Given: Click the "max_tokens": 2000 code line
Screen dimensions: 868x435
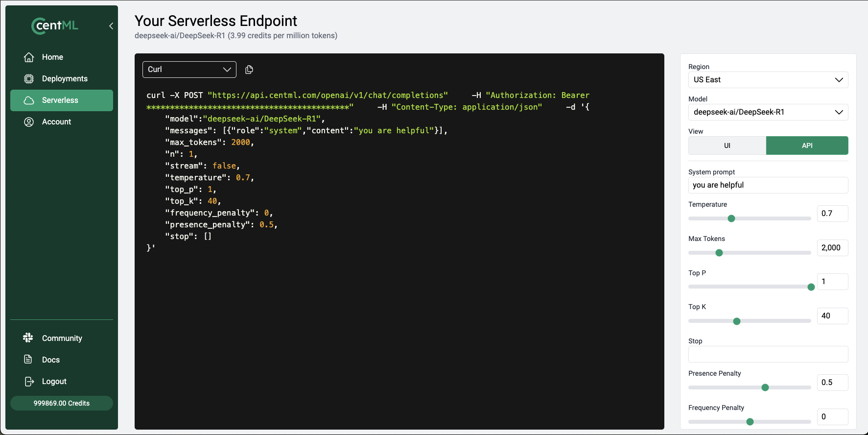Looking at the screenshot, I should tap(210, 143).
